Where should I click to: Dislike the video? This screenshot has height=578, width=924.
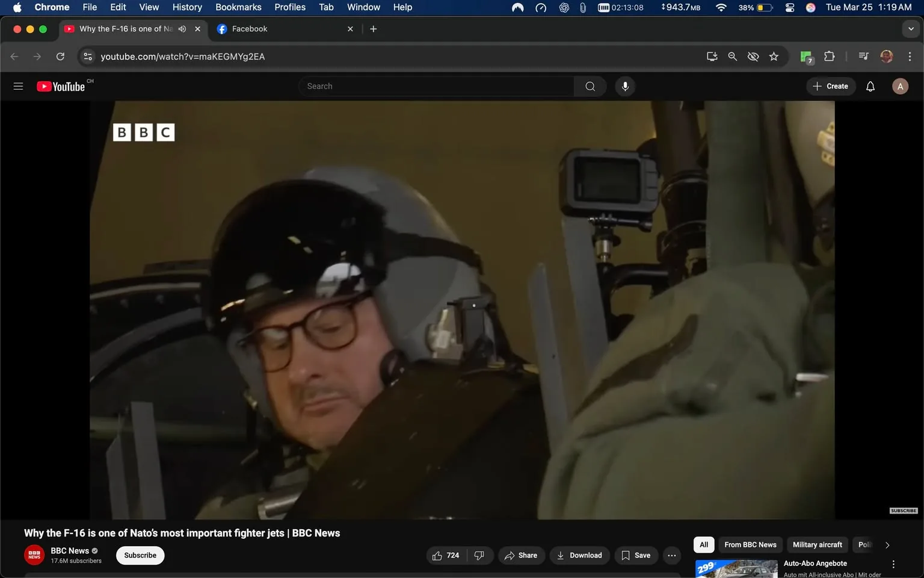(479, 555)
